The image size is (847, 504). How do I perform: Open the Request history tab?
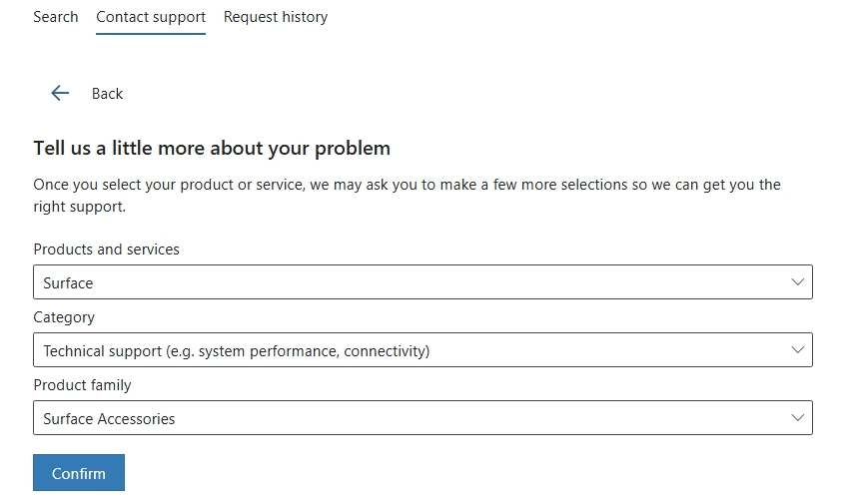pyautogui.click(x=276, y=17)
